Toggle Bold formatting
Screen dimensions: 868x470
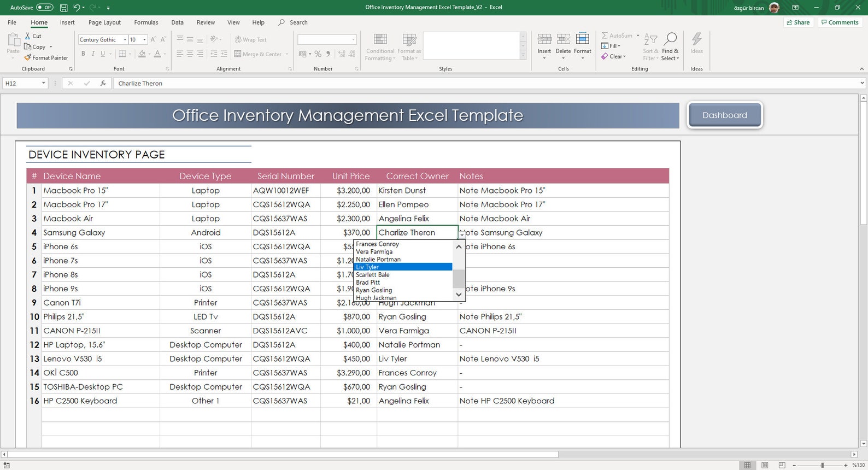[x=83, y=54]
